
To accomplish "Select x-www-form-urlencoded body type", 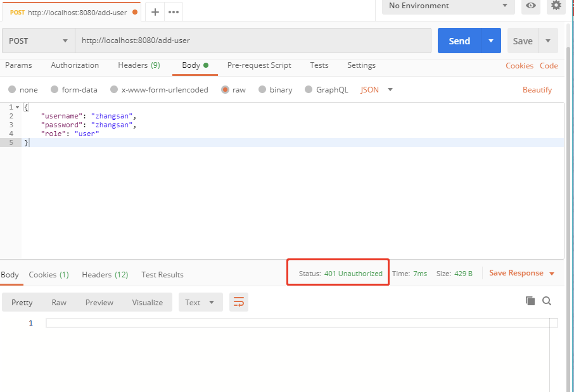I will pyautogui.click(x=159, y=90).
